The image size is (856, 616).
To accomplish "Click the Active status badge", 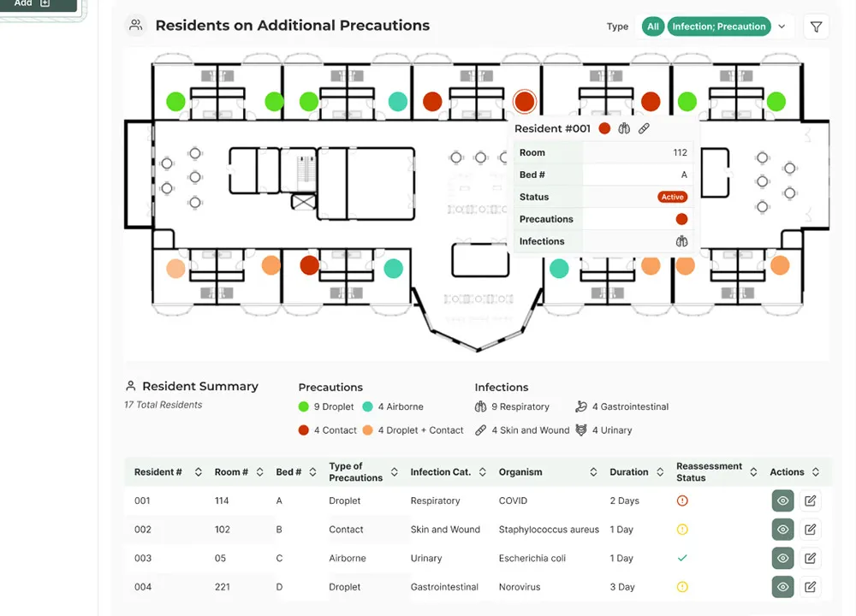I will (x=672, y=197).
